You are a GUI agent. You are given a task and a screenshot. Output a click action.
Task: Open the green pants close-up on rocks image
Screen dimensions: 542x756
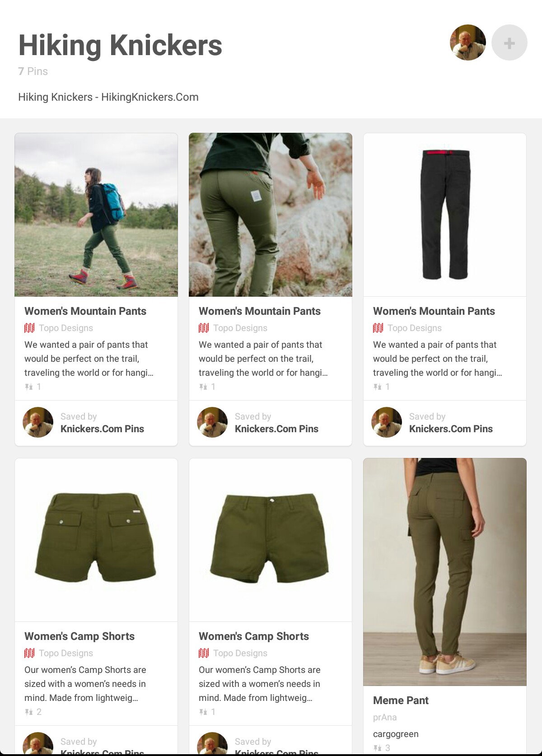(271, 215)
